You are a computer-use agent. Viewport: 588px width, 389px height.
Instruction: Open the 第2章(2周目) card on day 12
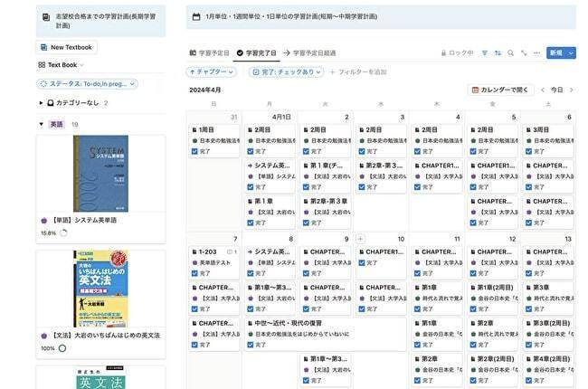tap(493, 369)
